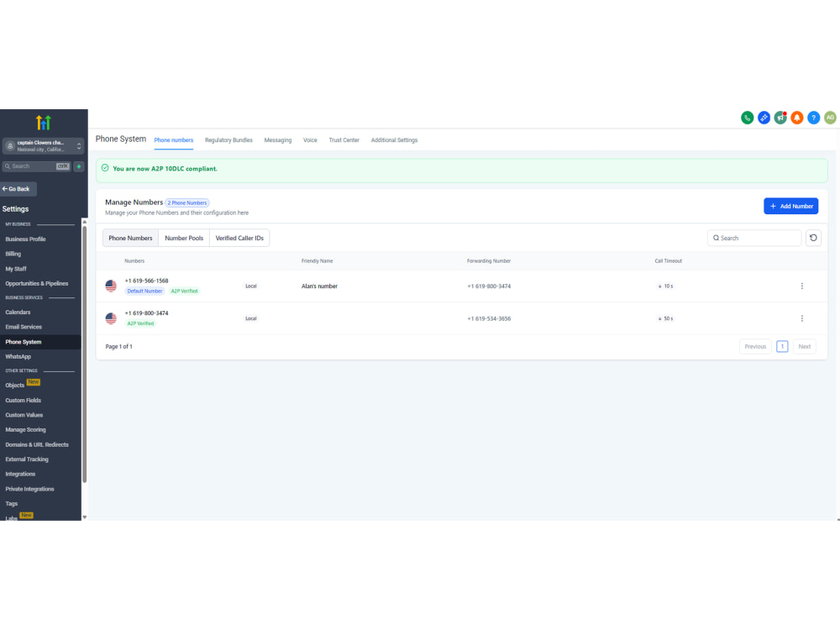Screen dimensions: 840x630
Task: Click the Add Number button
Action: click(x=790, y=207)
